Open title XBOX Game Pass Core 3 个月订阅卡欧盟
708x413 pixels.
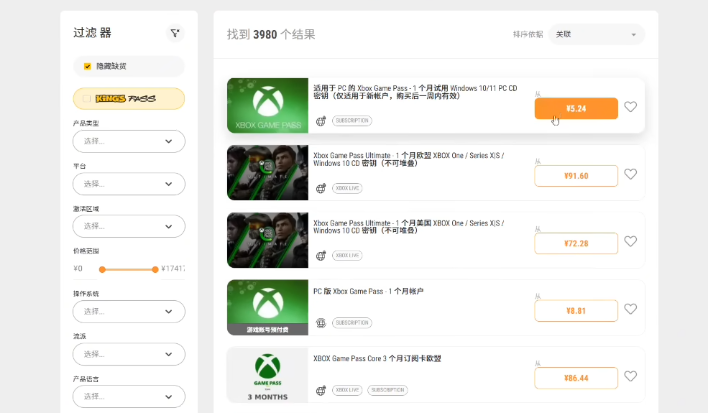[377, 358]
